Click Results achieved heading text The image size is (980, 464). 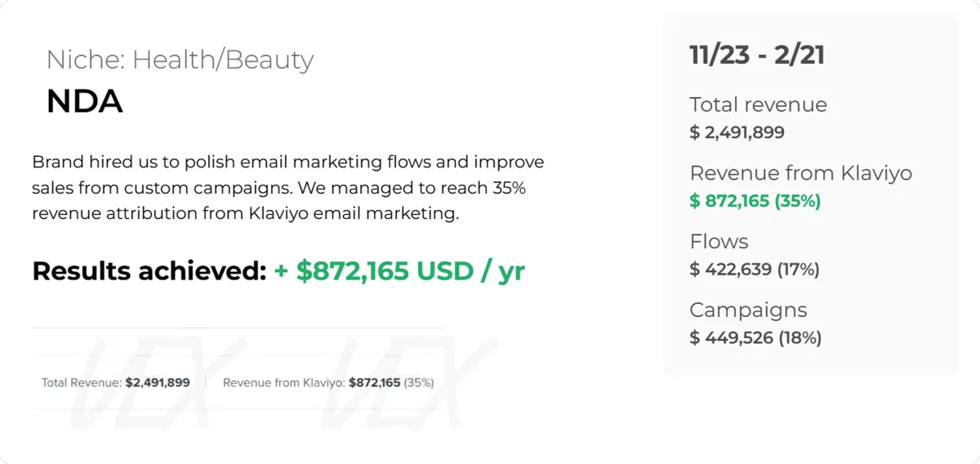[149, 270]
